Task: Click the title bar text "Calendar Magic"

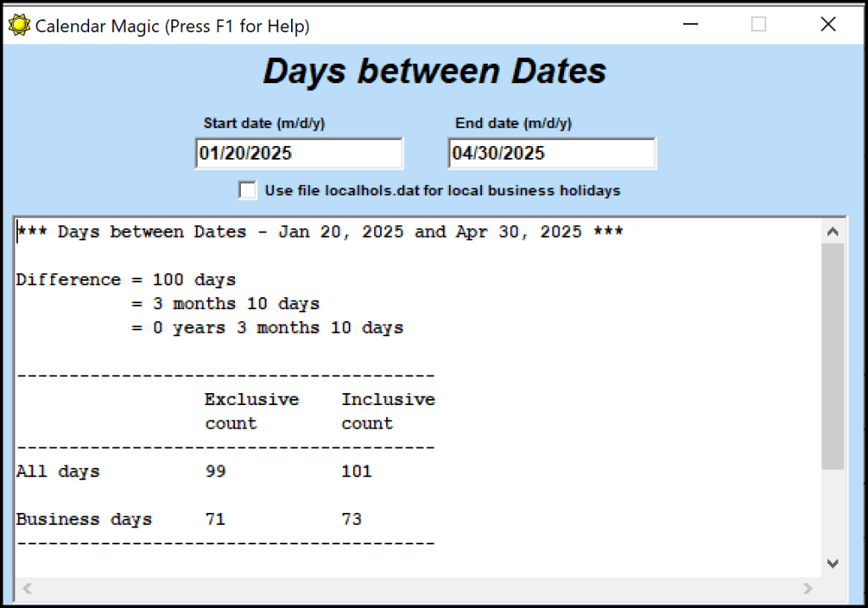Action: [x=171, y=25]
